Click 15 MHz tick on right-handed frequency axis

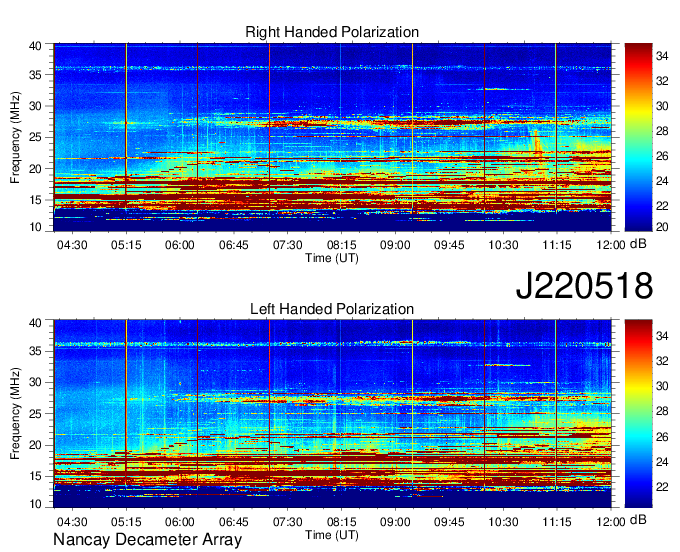pyautogui.click(x=35, y=200)
